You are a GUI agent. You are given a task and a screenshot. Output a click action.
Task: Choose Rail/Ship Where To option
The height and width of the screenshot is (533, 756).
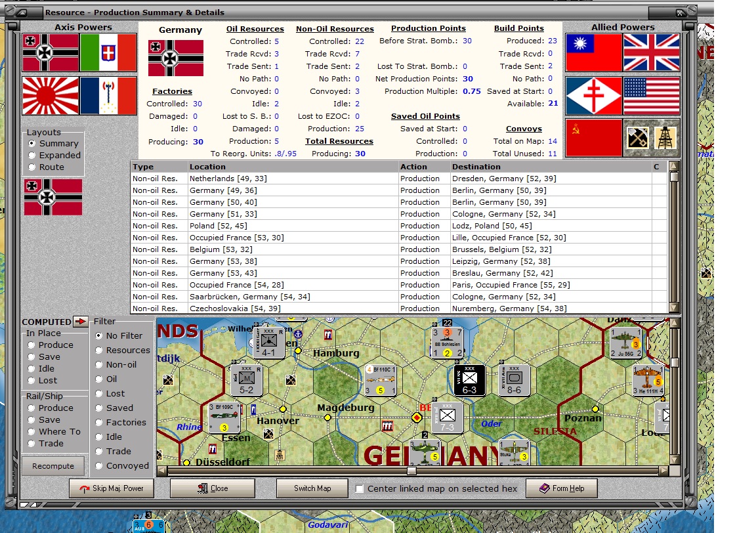(x=31, y=432)
